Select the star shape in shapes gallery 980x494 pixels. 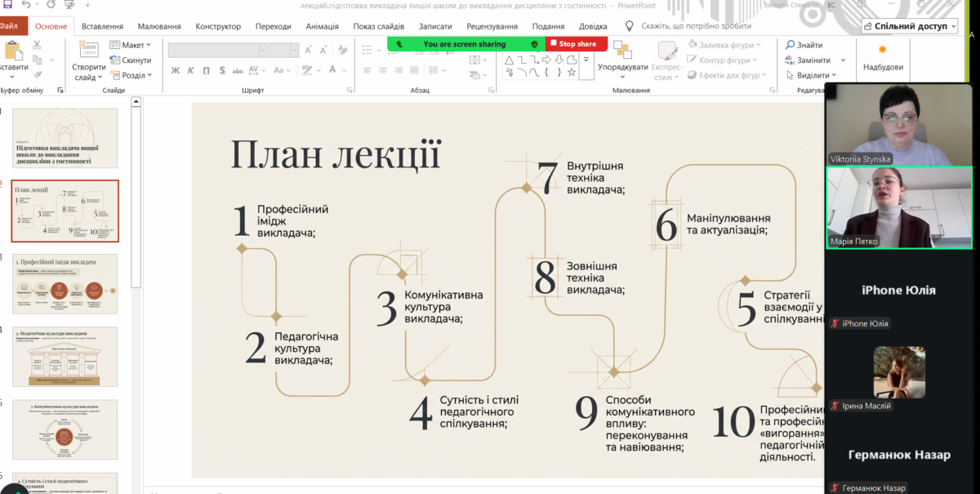[572, 73]
